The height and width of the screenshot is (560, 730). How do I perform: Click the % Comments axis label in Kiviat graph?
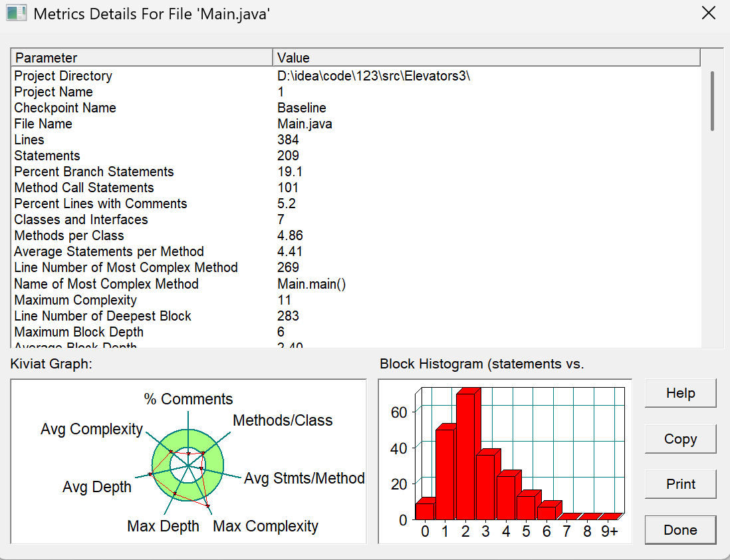188,399
